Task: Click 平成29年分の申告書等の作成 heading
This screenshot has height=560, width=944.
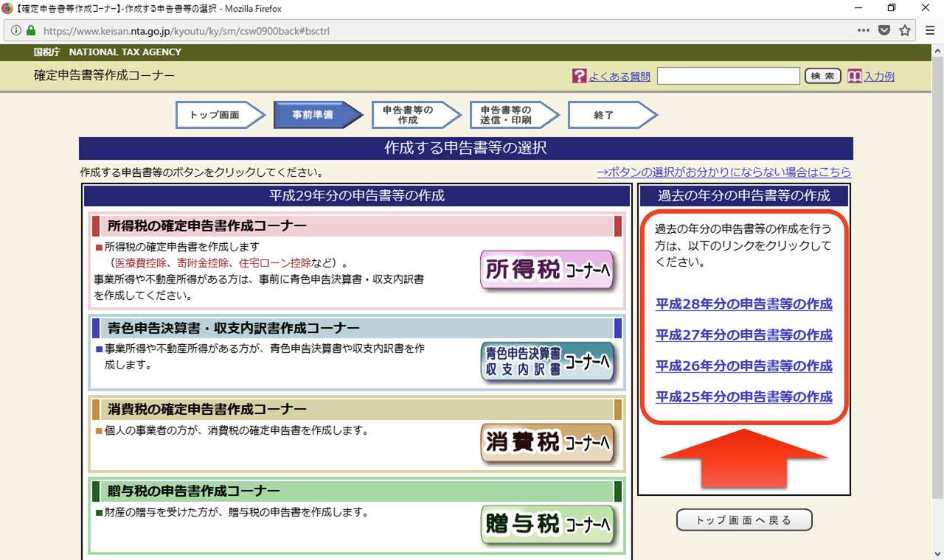Action: (357, 196)
